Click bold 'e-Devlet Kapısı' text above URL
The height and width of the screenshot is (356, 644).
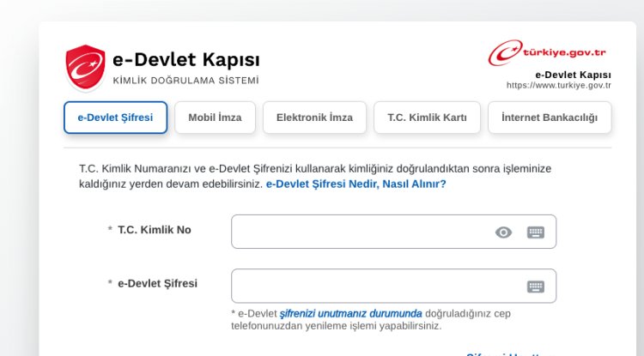tap(573, 75)
